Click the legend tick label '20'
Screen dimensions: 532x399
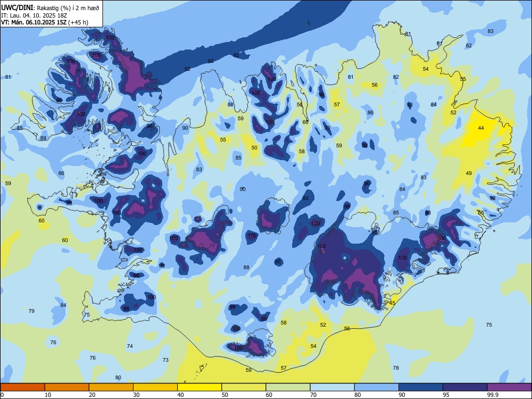coord(92,395)
